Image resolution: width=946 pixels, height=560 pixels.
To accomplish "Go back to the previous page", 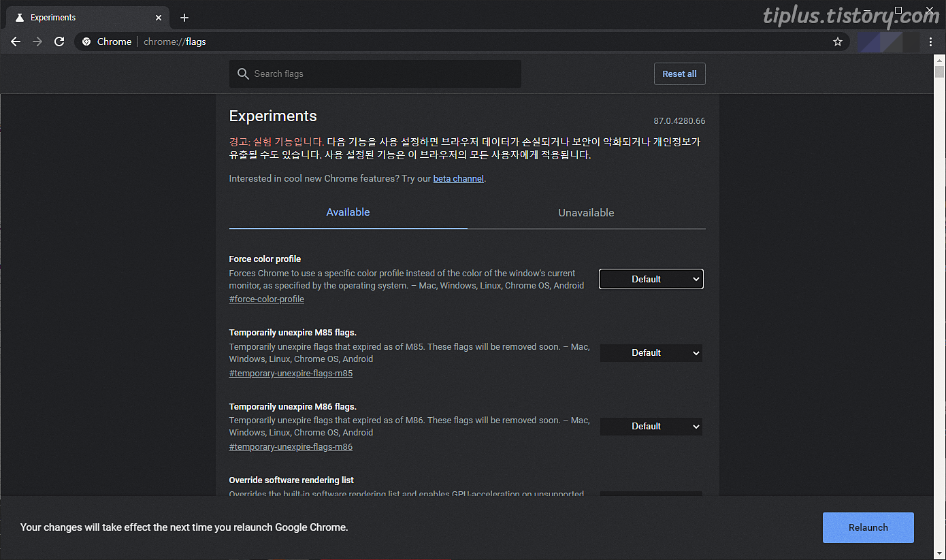I will tap(16, 42).
